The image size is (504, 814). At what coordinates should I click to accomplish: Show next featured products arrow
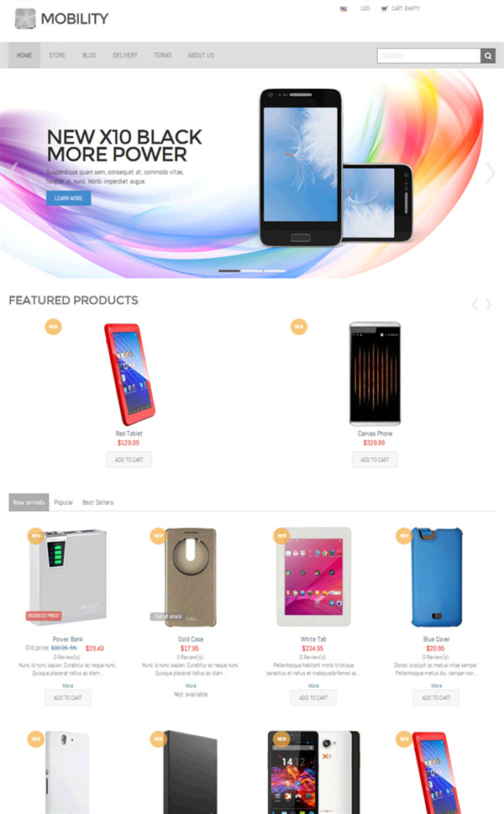(488, 305)
